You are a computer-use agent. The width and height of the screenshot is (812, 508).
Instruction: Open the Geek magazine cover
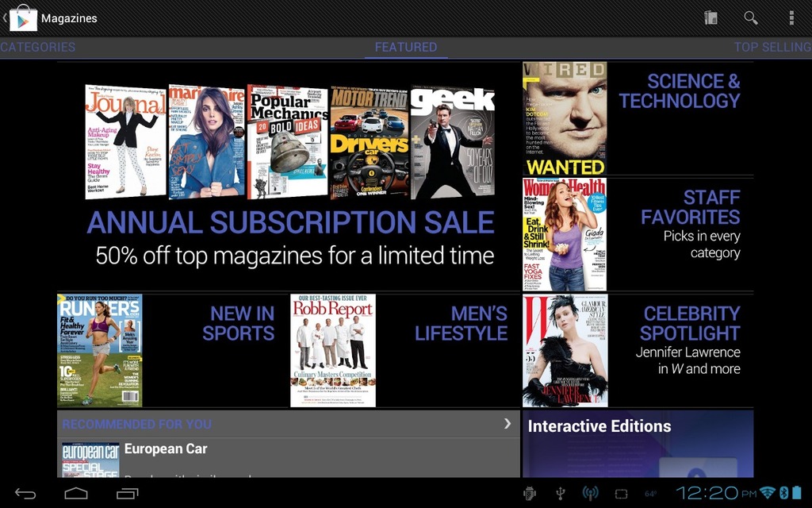click(x=453, y=141)
